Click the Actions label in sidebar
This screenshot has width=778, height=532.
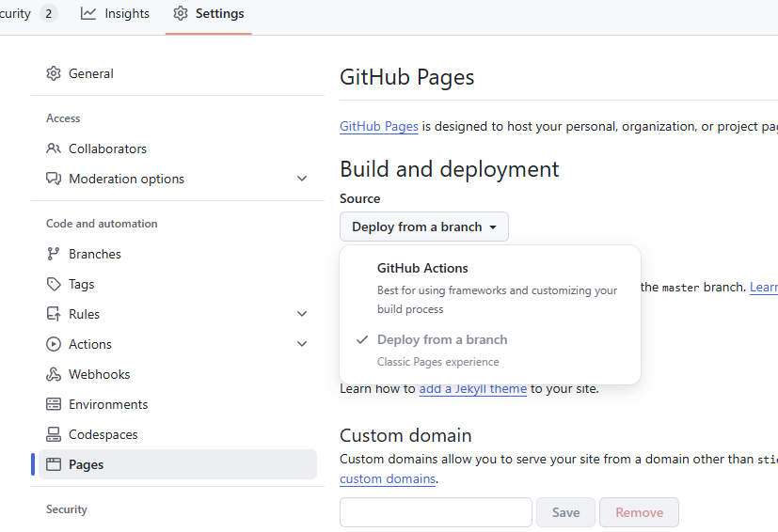(90, 344)
